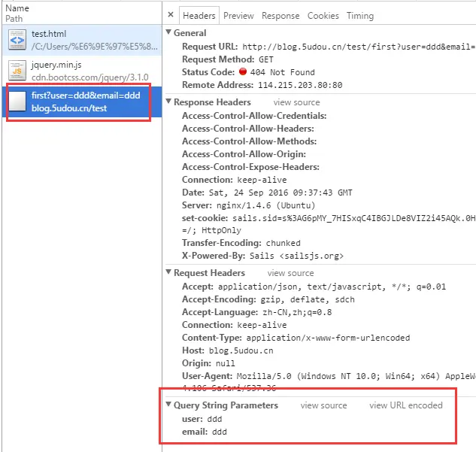Select the test.html request row

[82, 40]
